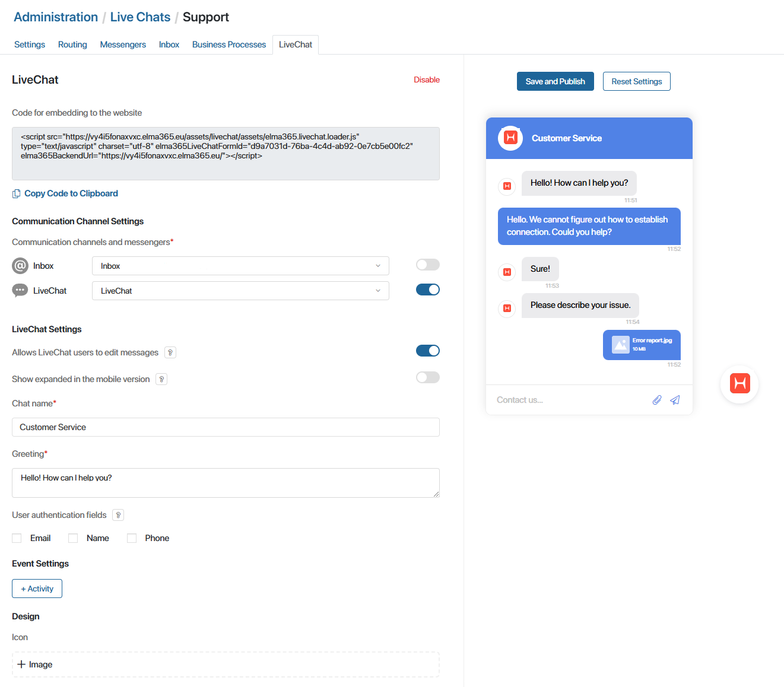Image resolution: width=784 pixels, height=687 pixels.
Task: Toggle Allows LiveChat users to edit messages
Action: pos(428,351)
